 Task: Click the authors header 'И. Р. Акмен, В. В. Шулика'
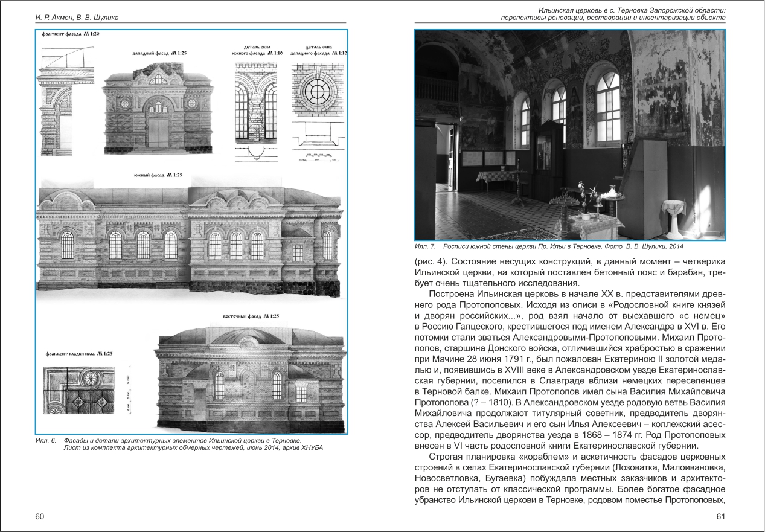point(76,18)
